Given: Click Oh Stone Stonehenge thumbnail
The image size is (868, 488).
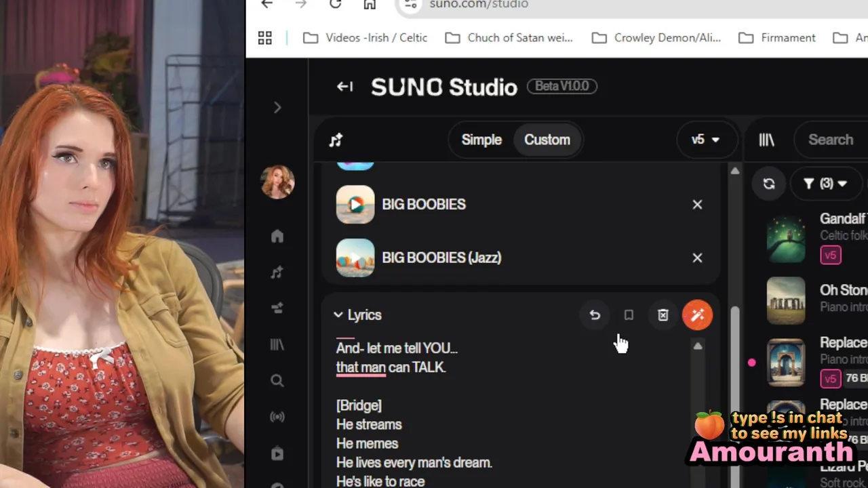Looking at the screenshot, I should pos(786,300).
